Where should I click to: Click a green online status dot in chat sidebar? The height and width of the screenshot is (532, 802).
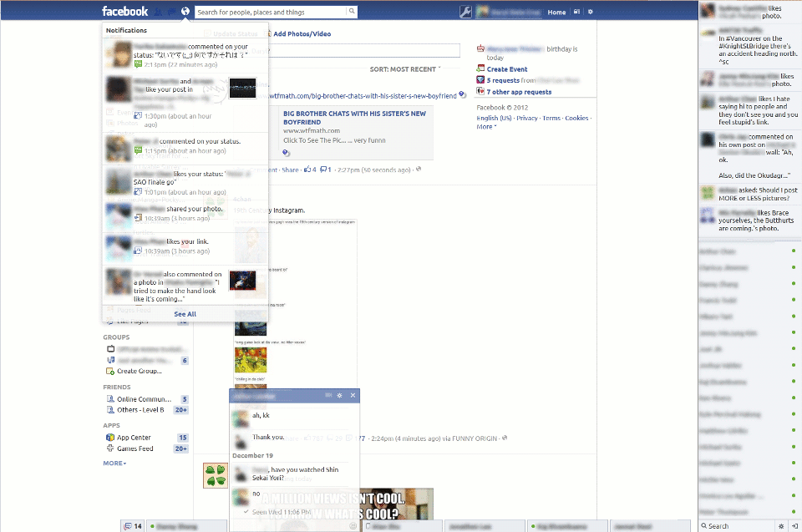point(794,251)
